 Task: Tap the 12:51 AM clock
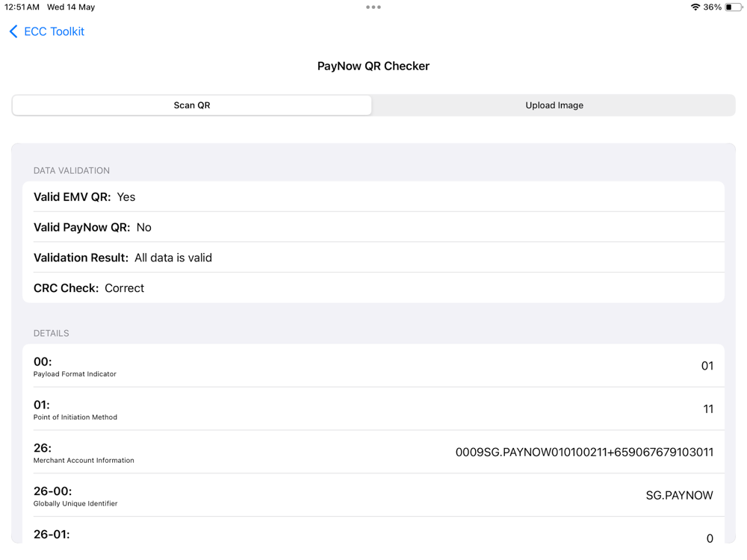[22, 7]
